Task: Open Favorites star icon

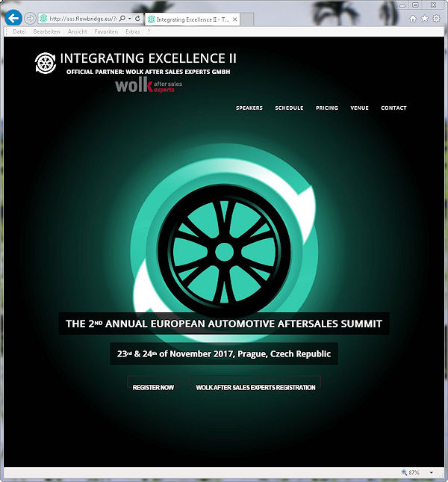Action: pos(425,19)
